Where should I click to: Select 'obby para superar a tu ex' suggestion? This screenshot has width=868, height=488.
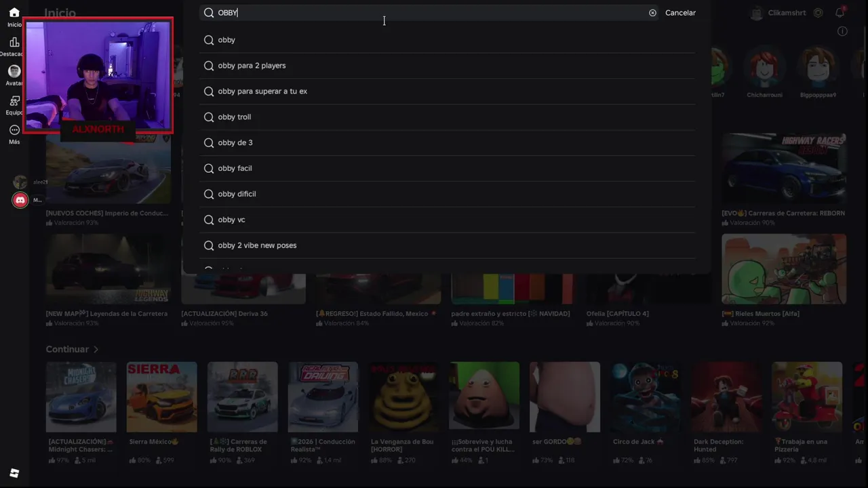pos(448,91)
